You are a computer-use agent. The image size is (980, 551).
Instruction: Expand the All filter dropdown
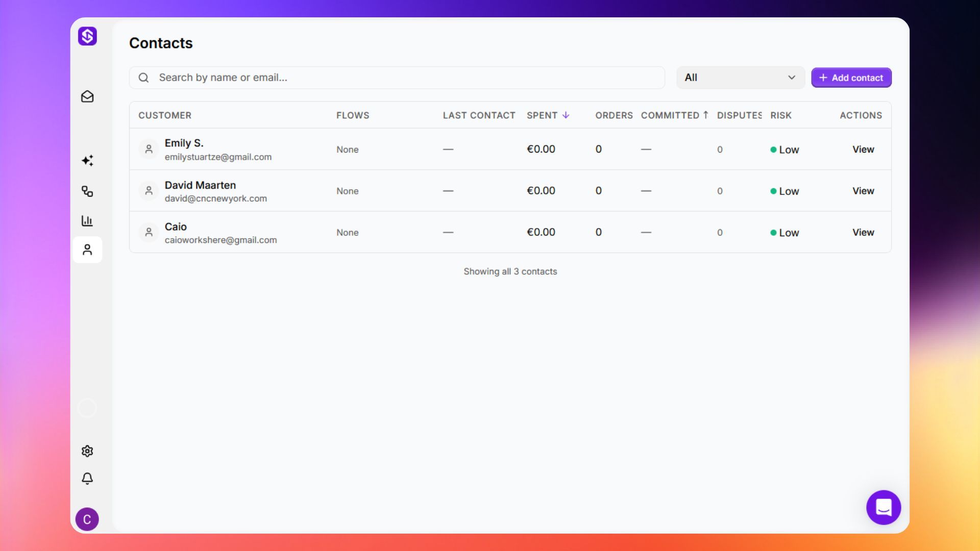point(741,78)
